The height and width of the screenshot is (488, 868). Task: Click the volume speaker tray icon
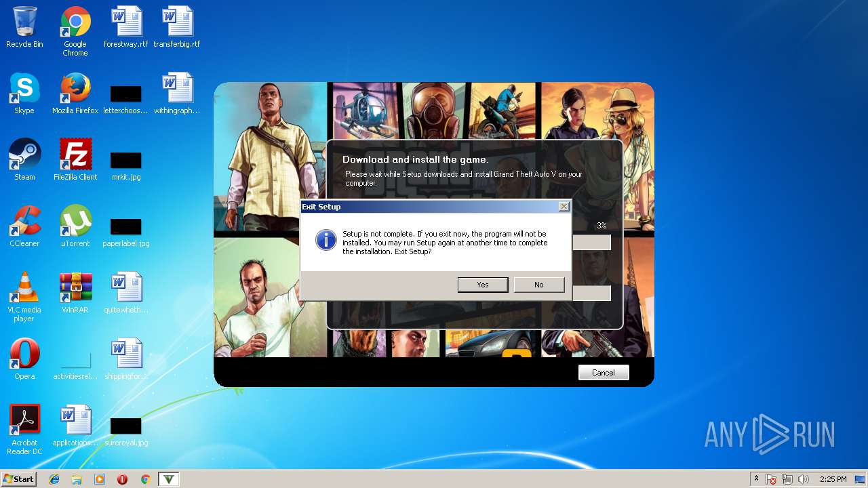coord(804,479)
